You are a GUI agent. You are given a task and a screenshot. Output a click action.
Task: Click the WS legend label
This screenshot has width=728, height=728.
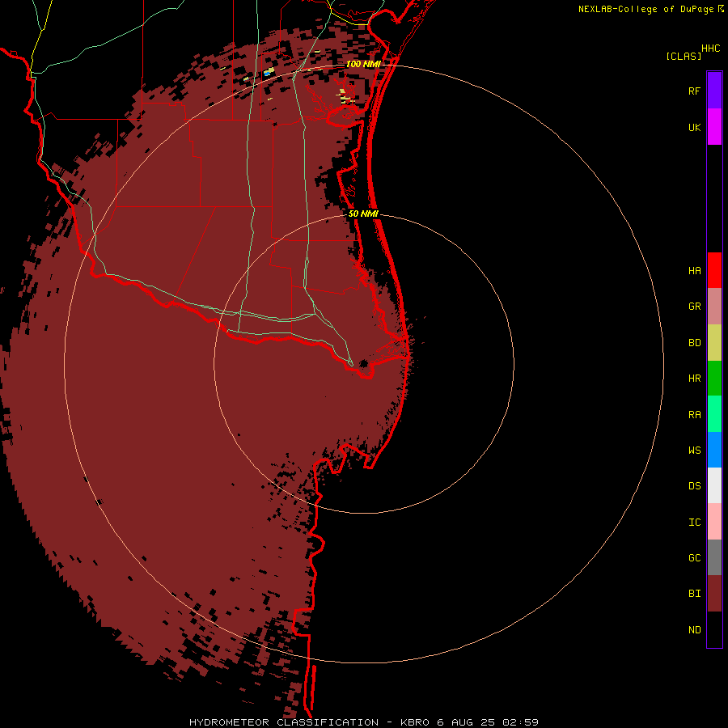coord(694,450)
